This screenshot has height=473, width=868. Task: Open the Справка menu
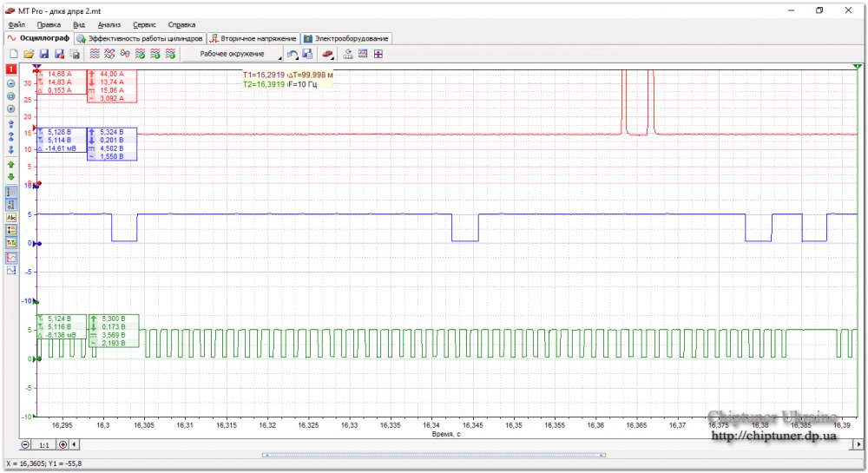[181, 25]
